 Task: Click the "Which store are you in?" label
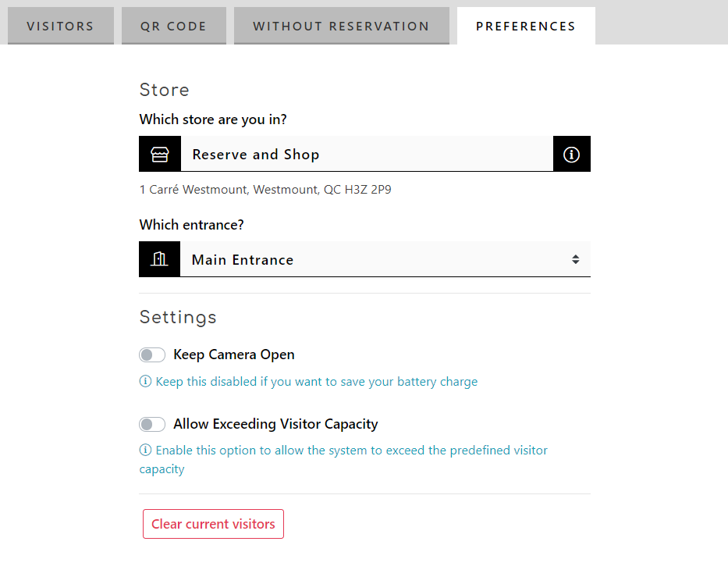pos(213,119)
